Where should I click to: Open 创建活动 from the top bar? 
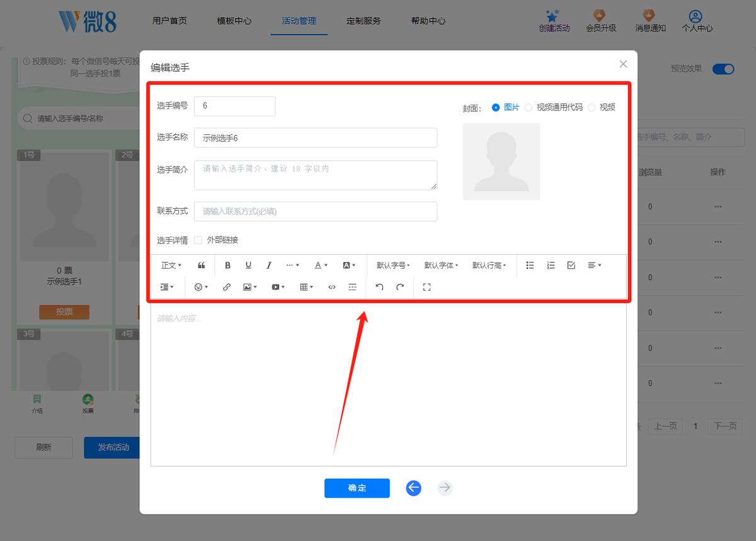[554, 21]
